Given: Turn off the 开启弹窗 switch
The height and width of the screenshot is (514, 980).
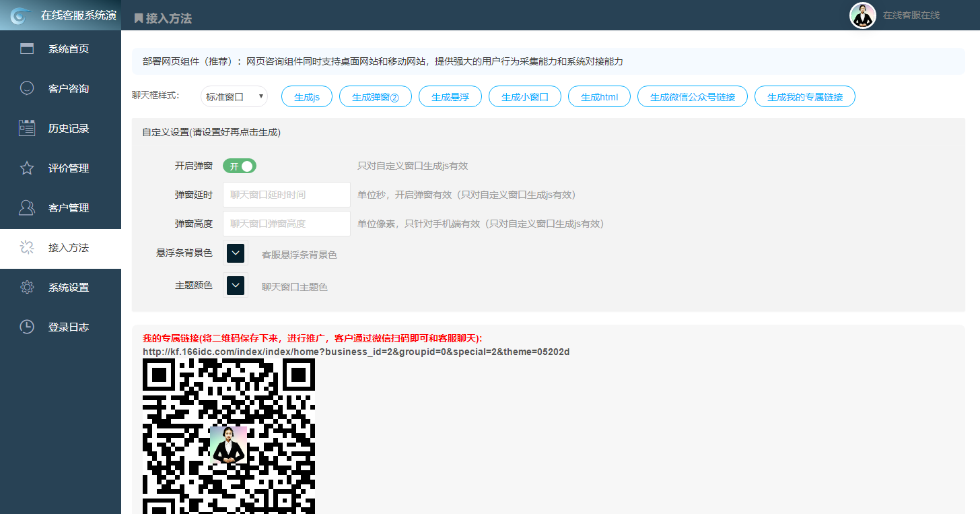Looking at the screenshot, I should (x=240, y=166).
